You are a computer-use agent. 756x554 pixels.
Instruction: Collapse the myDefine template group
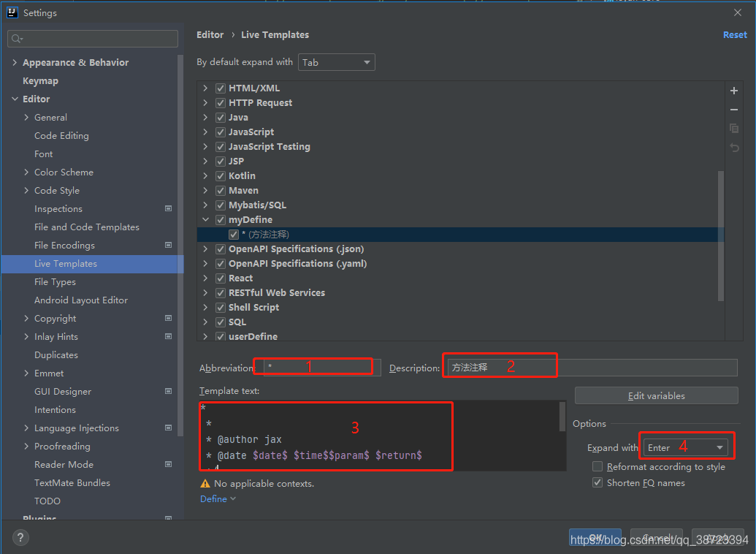[x=205, y=219]
